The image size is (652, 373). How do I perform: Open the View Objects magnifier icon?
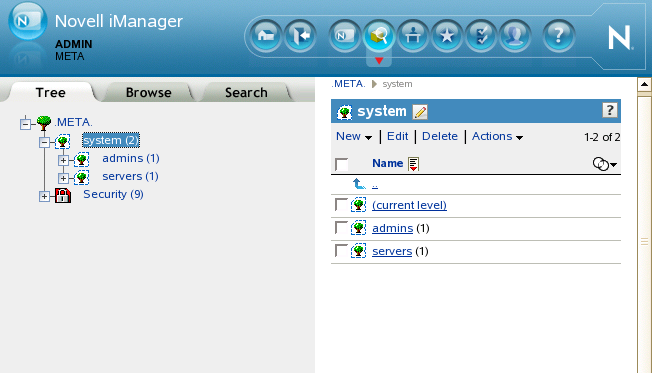pyautogui.click(x=378, y=36)
